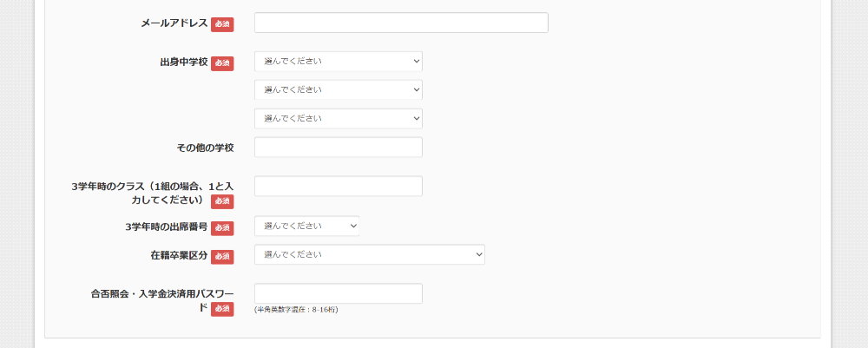Focus the 合否照会・入学金決済用パスワード input field
Screen dimensions: 868x348
click(x=338, y=293)
